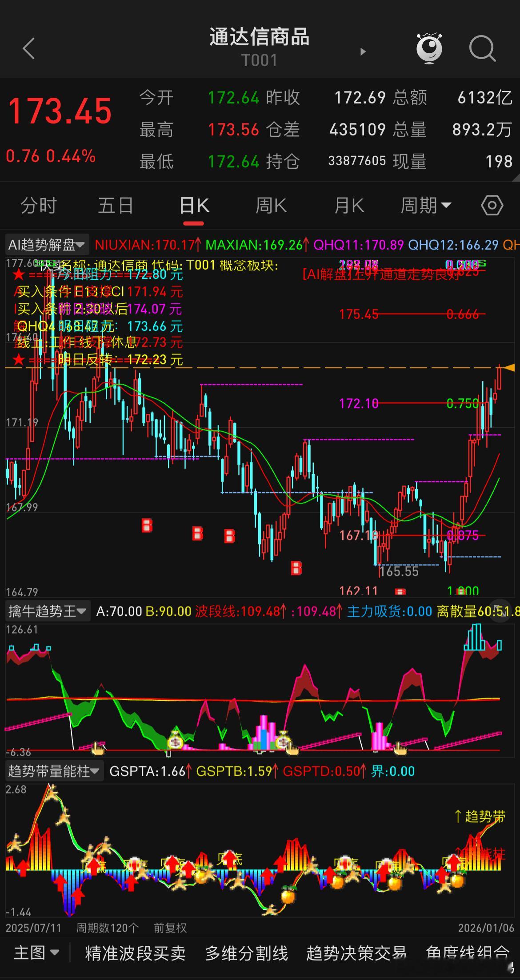The height and width of the screenshot is (980, 520).
Task: Tap start date 2025/07/11
Action: 33,928
